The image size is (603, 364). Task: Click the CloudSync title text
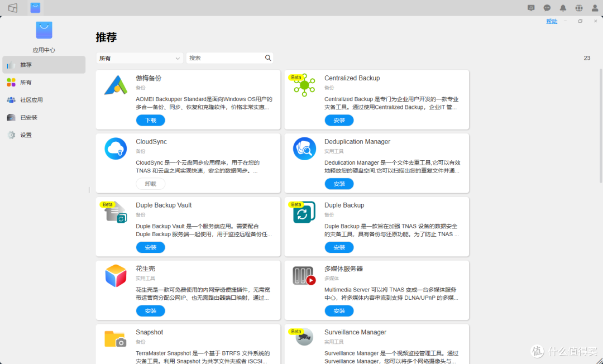[x=151, y=141]
